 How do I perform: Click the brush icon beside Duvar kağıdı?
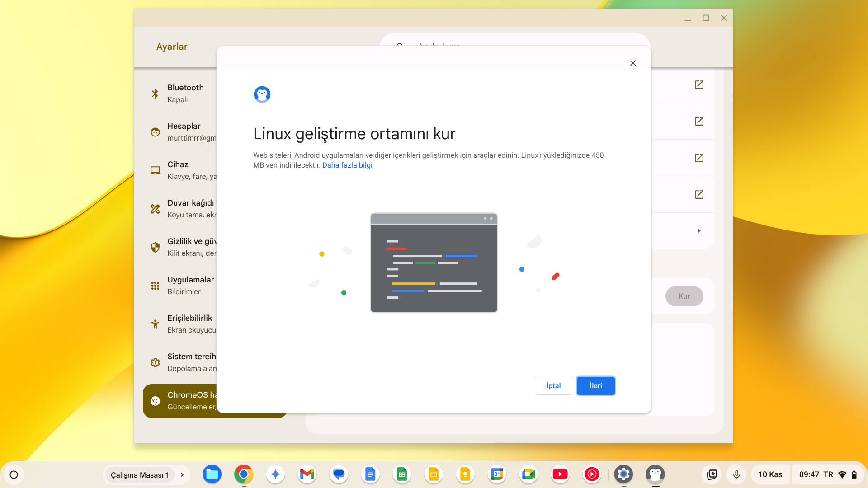(x=155, y=209)
